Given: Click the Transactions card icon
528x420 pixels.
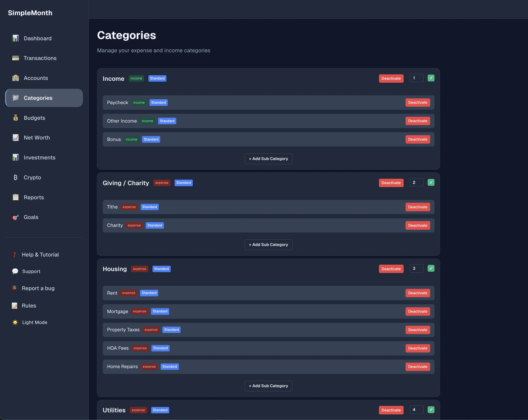Looking at the screenshot, I should 15,58.
